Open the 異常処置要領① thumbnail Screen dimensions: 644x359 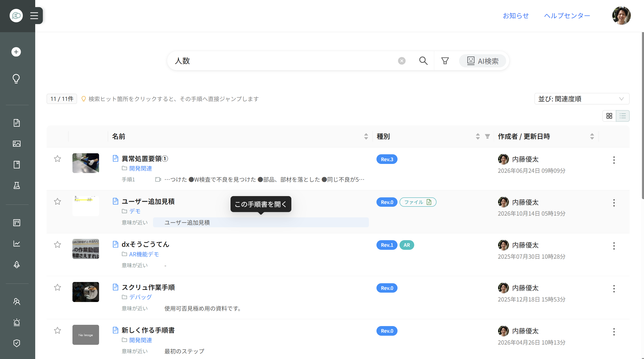pyautogui.click(x=86, y=163)
